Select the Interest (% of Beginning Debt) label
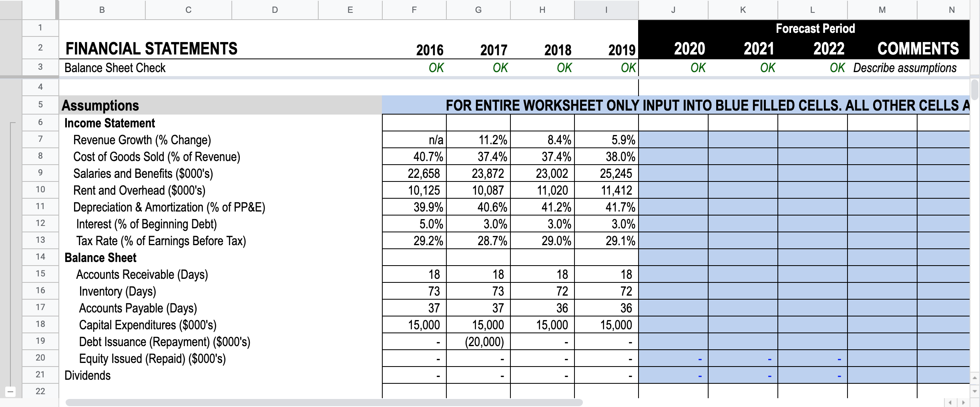 click(147, 224)
